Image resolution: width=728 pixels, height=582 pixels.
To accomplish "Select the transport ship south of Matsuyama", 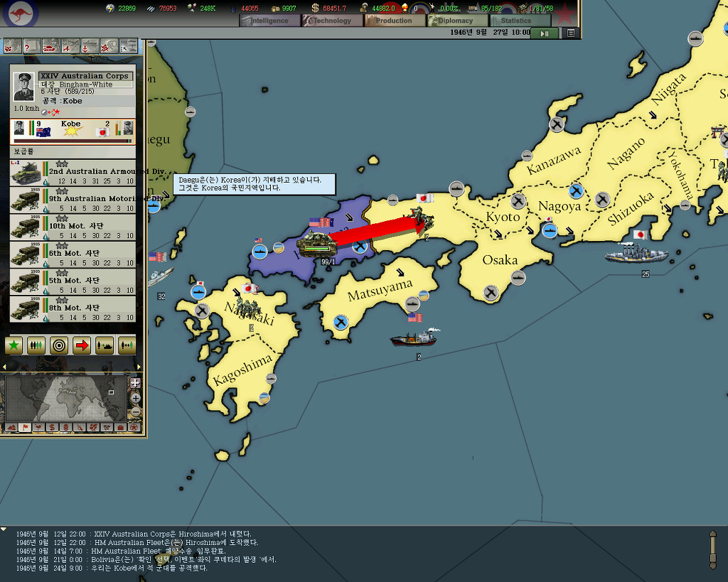I will point(414,338).
